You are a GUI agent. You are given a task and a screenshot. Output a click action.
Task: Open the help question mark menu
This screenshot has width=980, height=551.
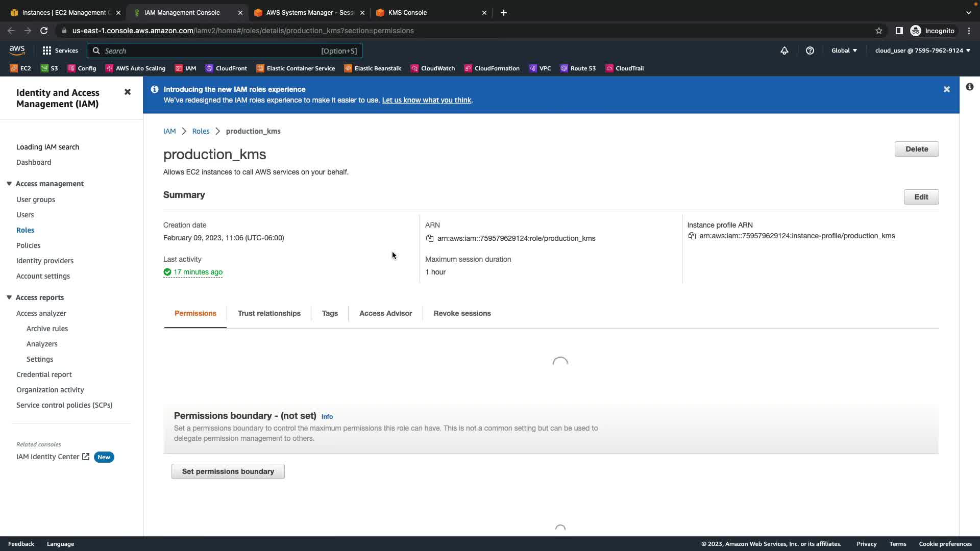coord(810,51)
